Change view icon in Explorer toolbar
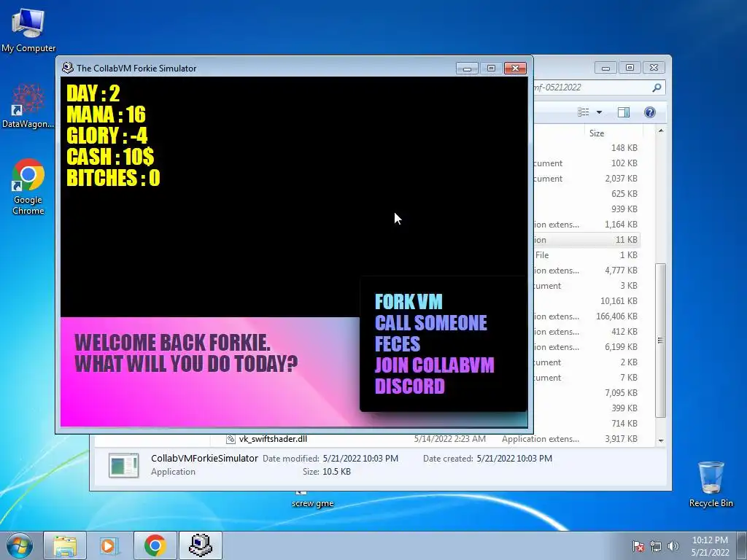Screen dimensions: 747x560 click(583, 112)
